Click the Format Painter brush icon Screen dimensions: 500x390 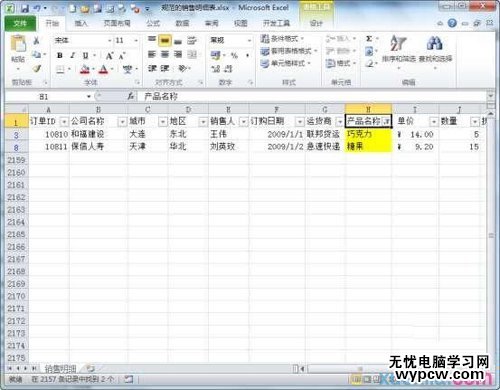(37, 69)
